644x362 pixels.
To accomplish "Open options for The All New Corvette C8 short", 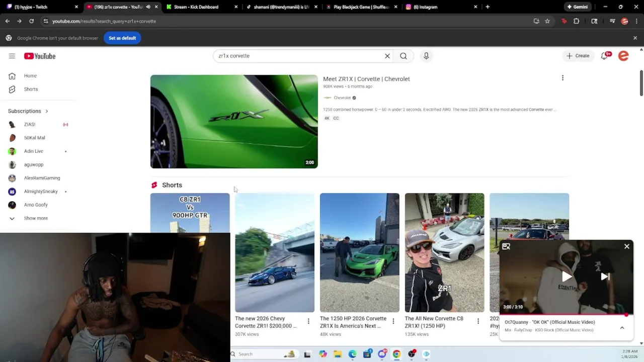I will click(x=478, y=321).
